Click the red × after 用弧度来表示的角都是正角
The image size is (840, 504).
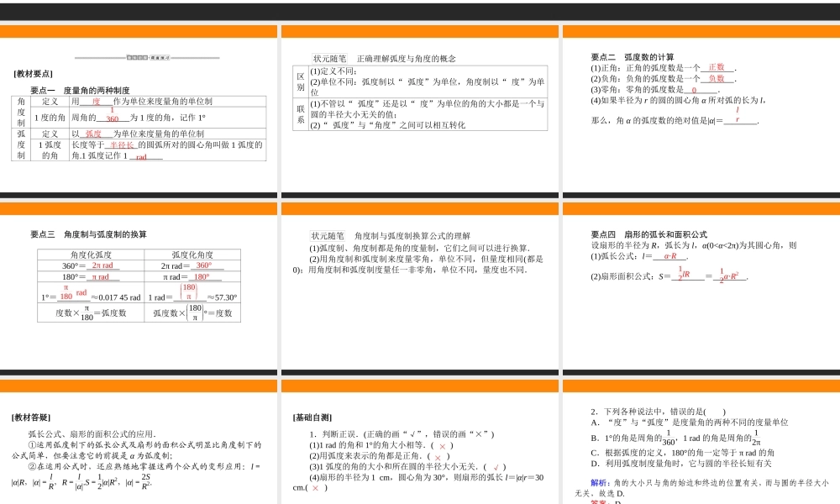click(x=438, y=458)
